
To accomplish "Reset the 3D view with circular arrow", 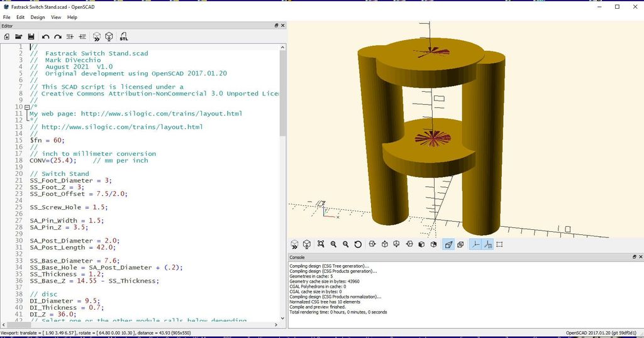I will (358, 244).
